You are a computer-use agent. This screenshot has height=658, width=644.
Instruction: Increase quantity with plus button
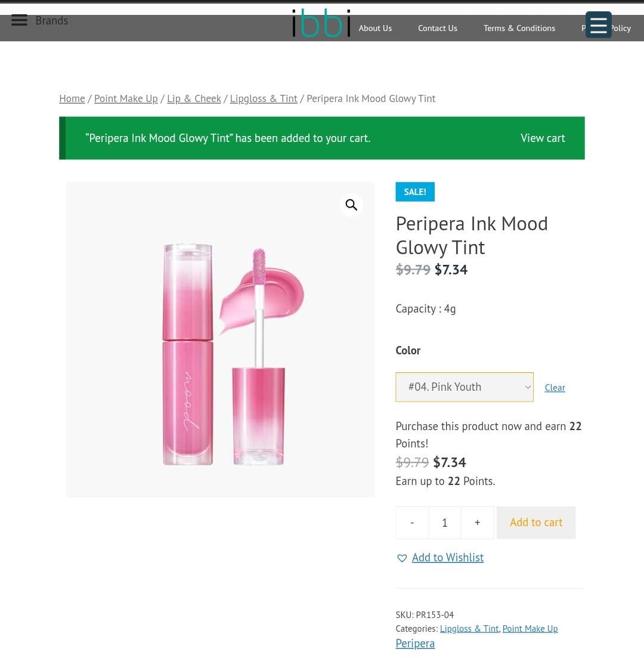[x=477, y=523]
